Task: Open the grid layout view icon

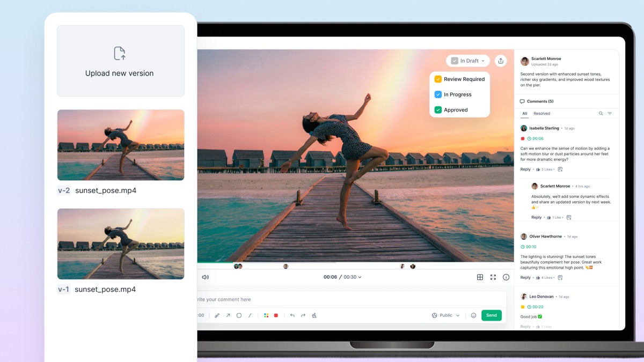Action: click(x=480, y=277)
